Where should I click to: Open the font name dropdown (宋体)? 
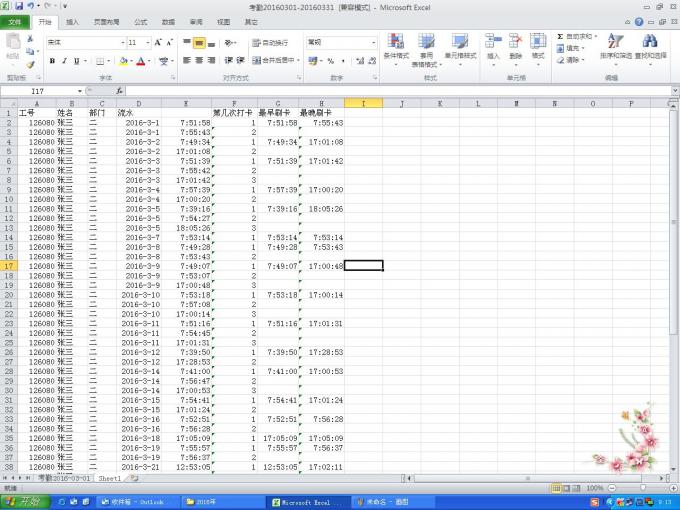point(123,42)
